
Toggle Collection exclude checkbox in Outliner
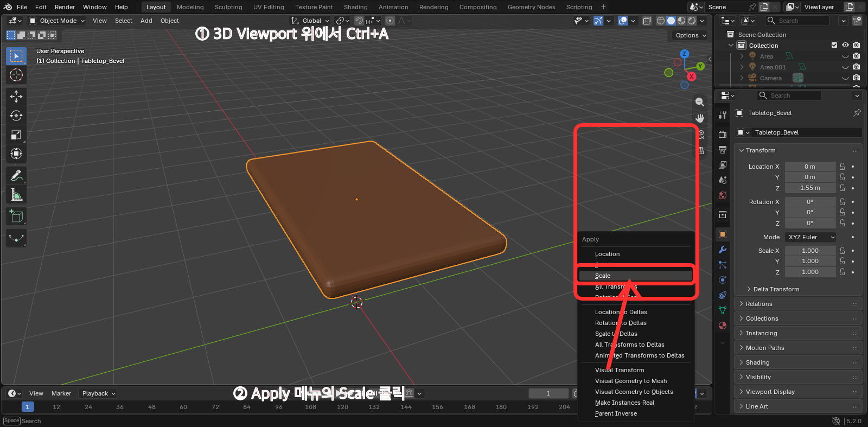[x=834, y=45]
